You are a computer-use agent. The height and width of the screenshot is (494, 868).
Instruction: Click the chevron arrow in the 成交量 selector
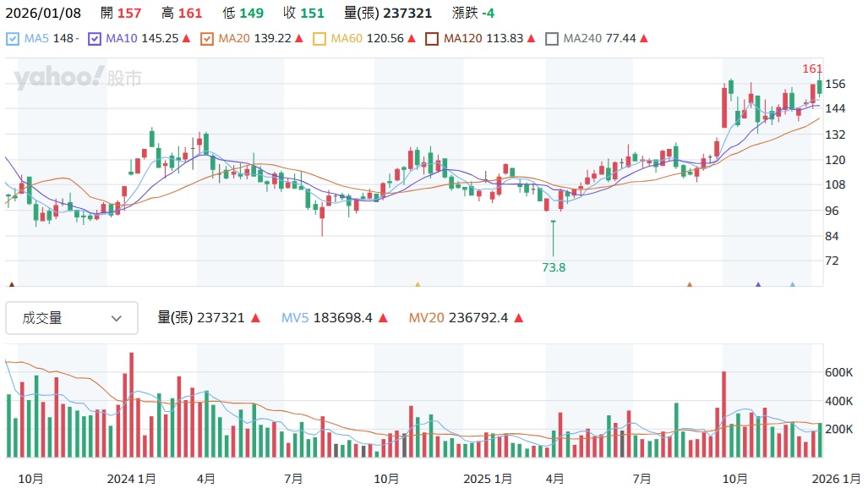click(x=117, y=319)
